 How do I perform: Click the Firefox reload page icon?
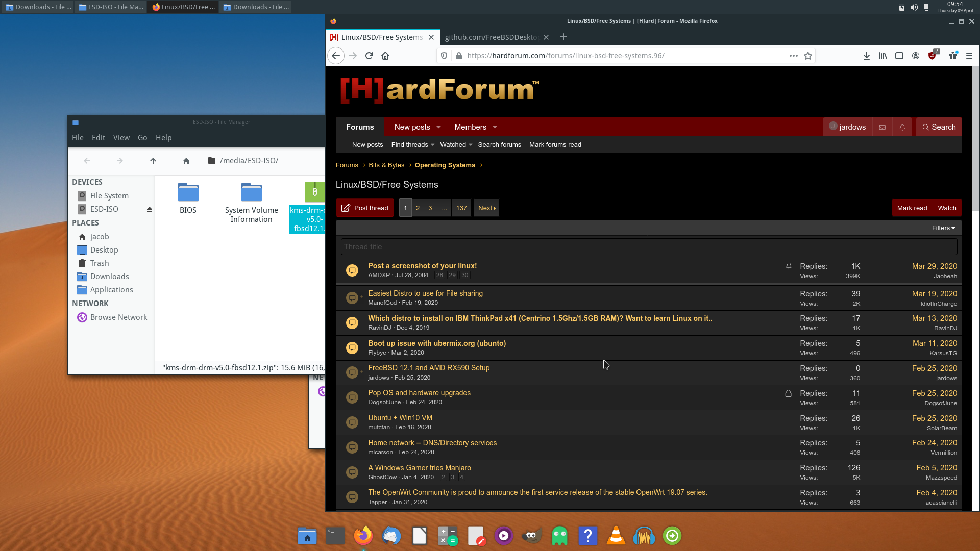pyautogui.click(x=369, y=56)
